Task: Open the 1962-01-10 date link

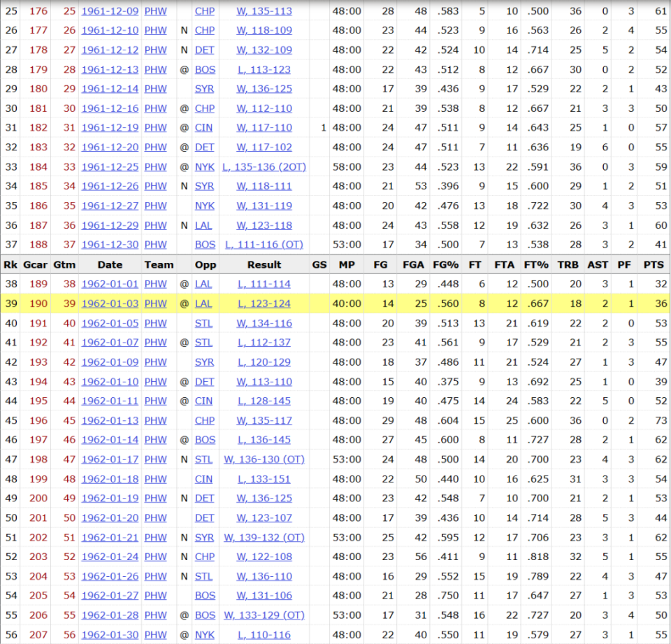Action: 110,382
